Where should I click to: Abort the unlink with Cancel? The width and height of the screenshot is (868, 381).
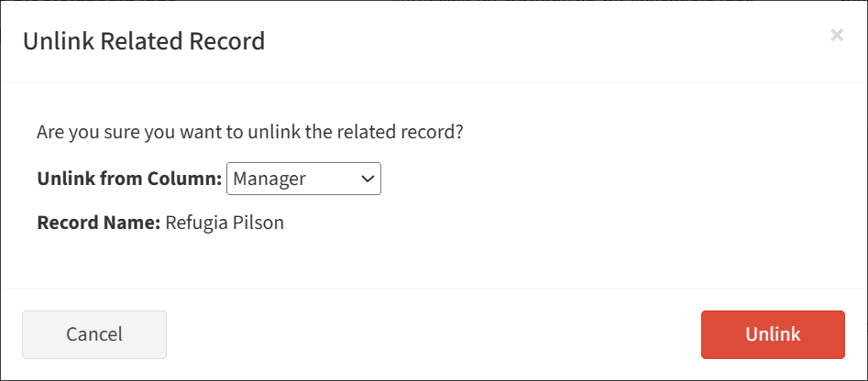coord(94,334)
